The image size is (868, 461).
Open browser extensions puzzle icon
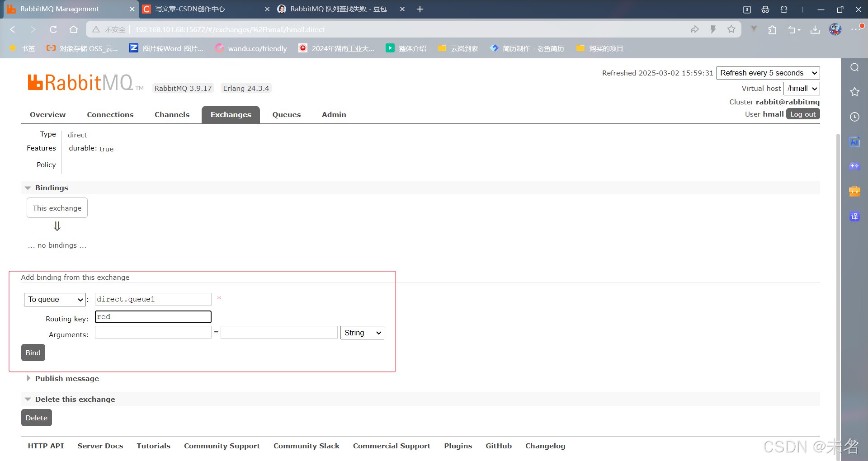click(772, 30)
